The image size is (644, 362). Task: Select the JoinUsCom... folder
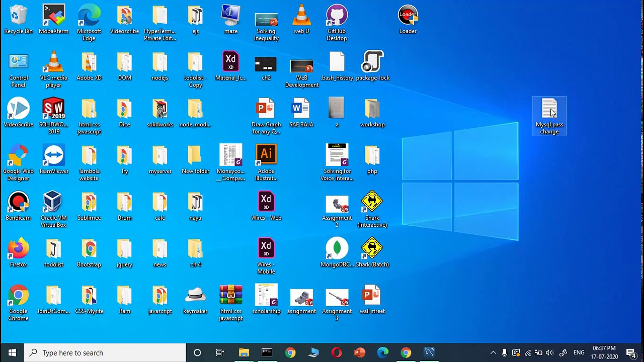54,300
